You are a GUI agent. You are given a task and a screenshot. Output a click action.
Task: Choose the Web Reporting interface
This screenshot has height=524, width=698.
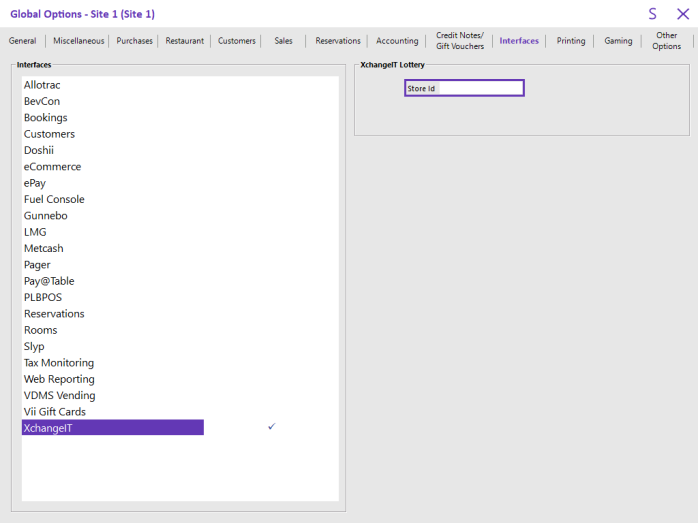point(59,379)
